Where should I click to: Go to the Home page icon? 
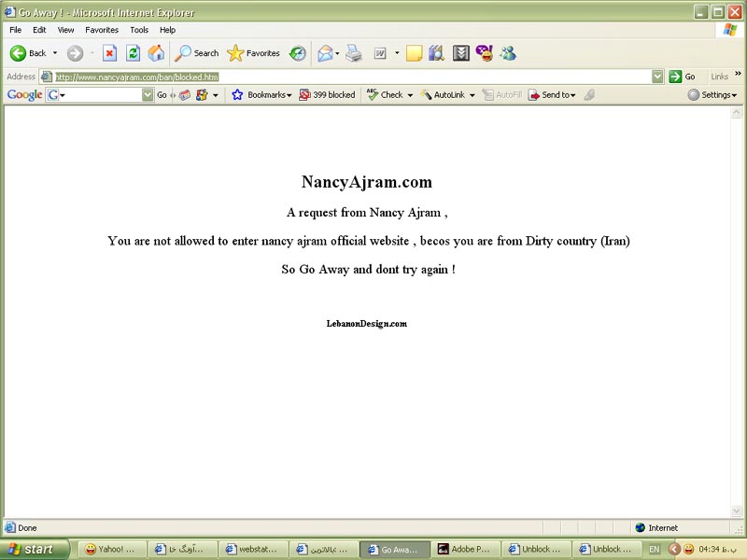point(156,53)
